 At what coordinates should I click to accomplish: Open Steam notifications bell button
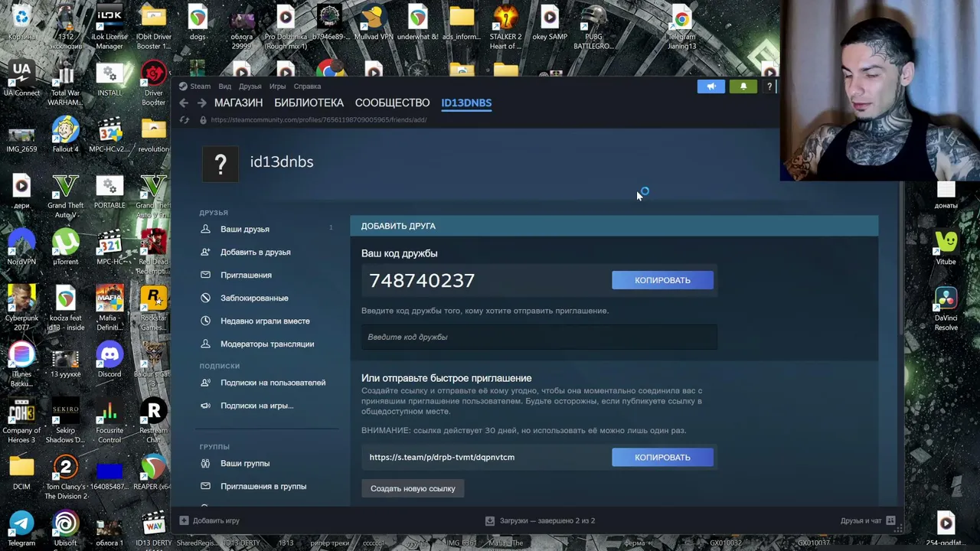[743, 86]
